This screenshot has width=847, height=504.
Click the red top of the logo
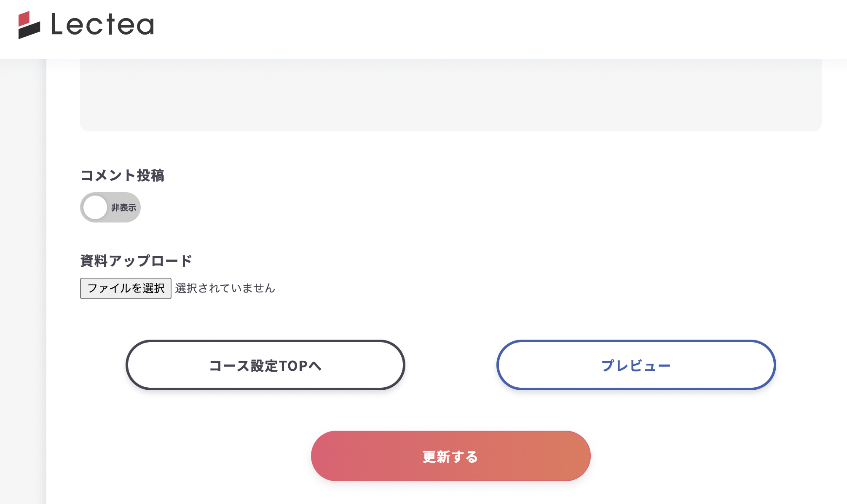tap(24, 18)
